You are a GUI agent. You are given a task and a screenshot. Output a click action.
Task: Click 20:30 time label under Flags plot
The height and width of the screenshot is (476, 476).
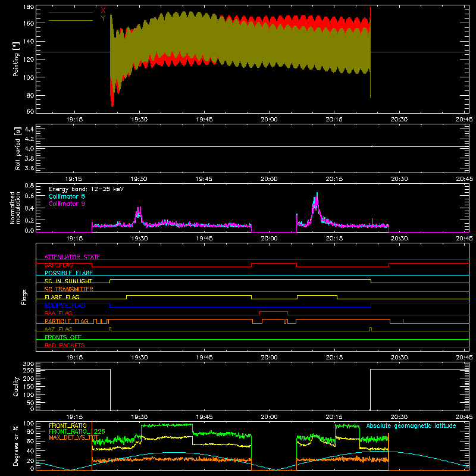399,358
